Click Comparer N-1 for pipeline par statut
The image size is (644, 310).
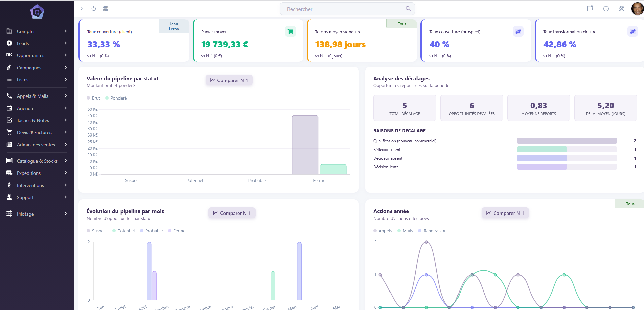point(229,80)
